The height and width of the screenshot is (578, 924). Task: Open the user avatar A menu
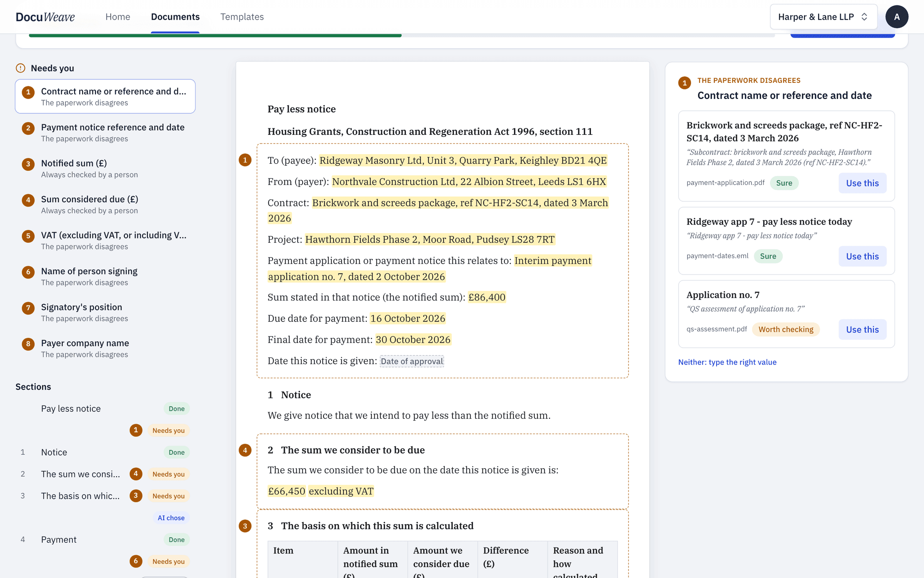click(x=897, y=17)
